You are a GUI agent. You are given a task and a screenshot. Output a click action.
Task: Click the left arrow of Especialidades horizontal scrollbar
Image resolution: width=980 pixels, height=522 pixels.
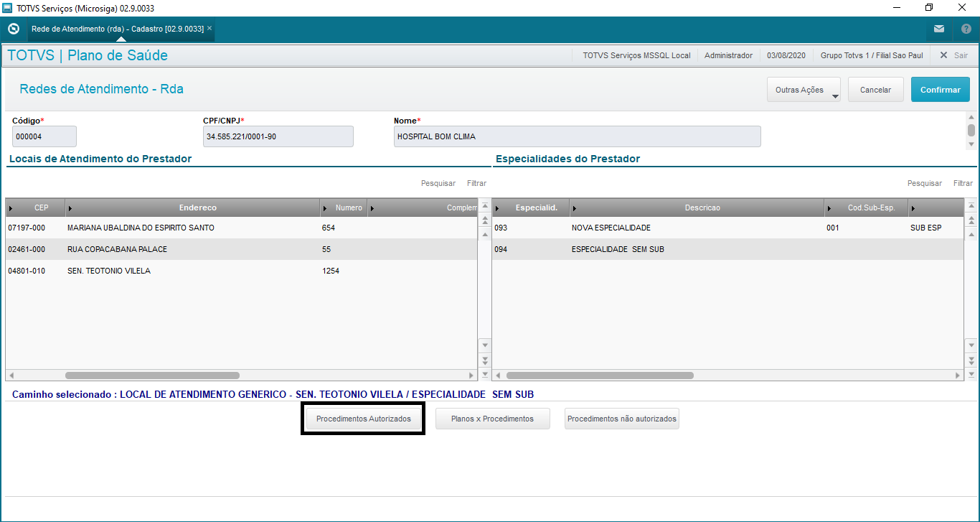coord(498,375)
